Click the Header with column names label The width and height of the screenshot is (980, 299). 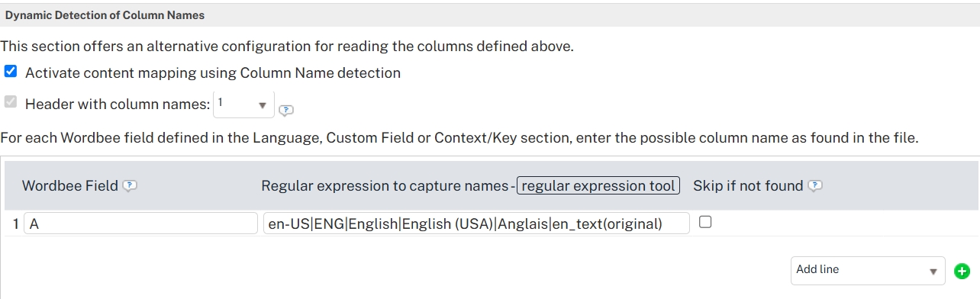[x=118, y=104]
